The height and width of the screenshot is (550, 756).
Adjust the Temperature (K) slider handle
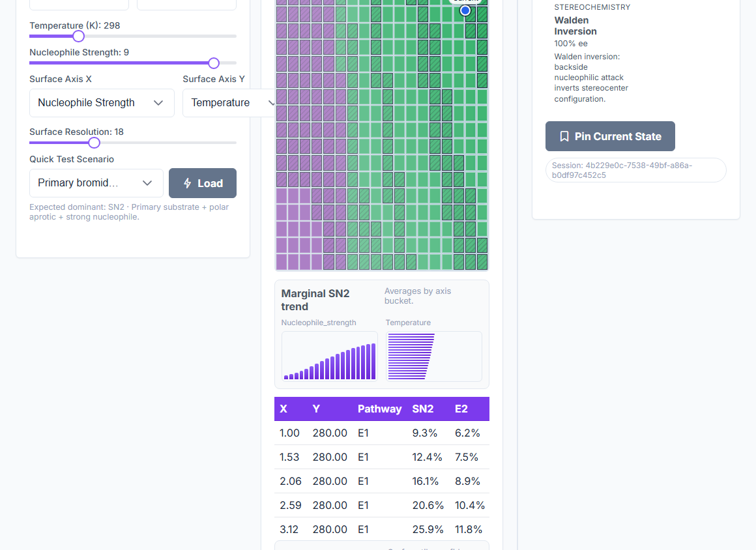[79, 36]
